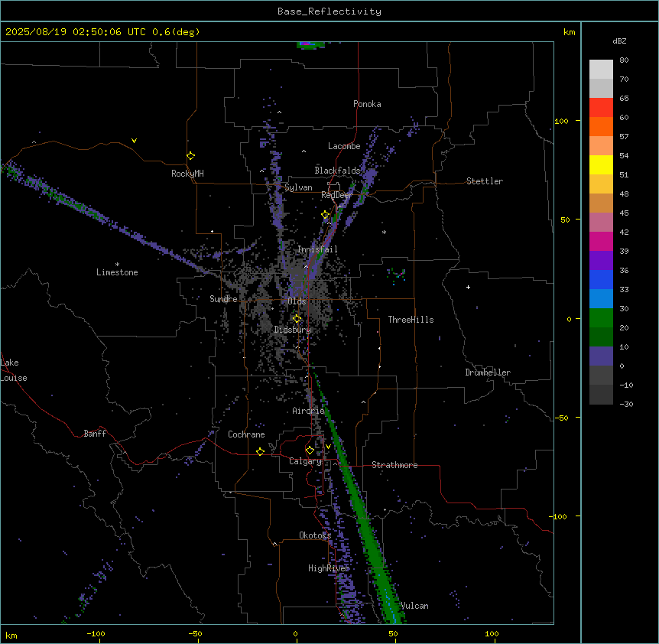Screen dimensions: 659x644
Task: Select the Blackfalds label
Action: click(x=337, y=171)
